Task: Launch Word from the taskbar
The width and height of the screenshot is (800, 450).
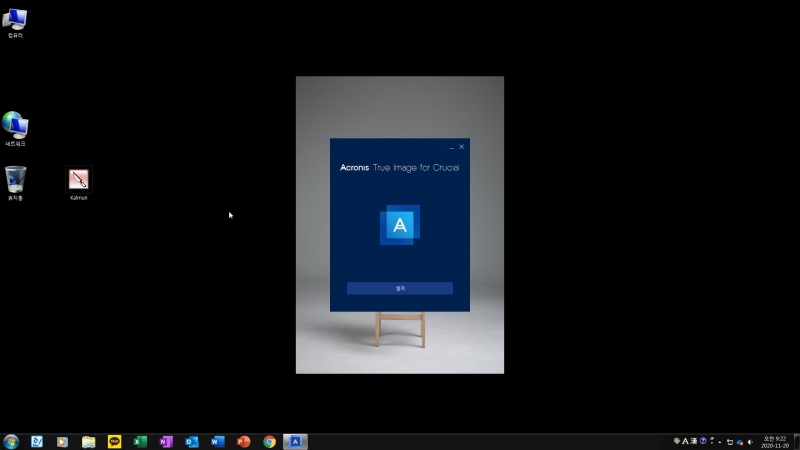Action: pos(218,441)
